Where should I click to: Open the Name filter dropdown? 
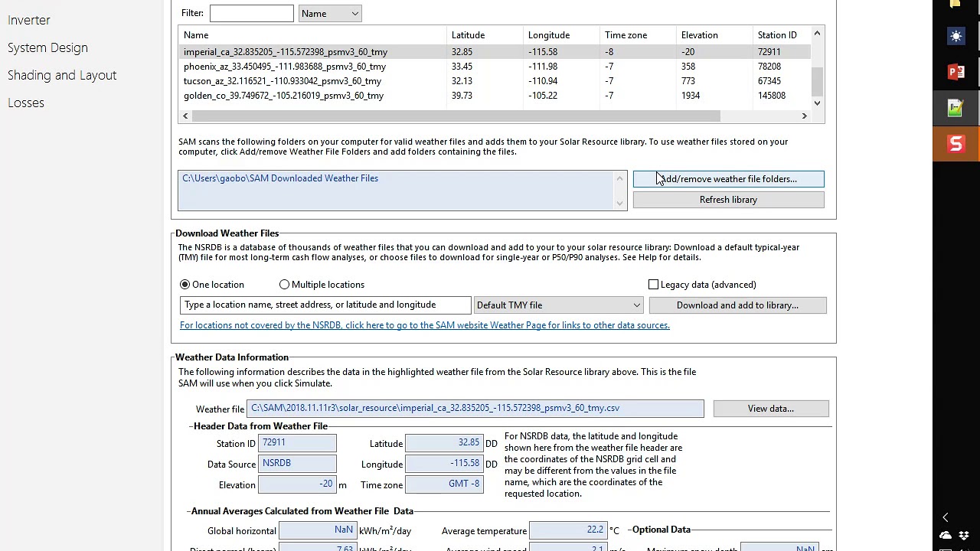329,14
